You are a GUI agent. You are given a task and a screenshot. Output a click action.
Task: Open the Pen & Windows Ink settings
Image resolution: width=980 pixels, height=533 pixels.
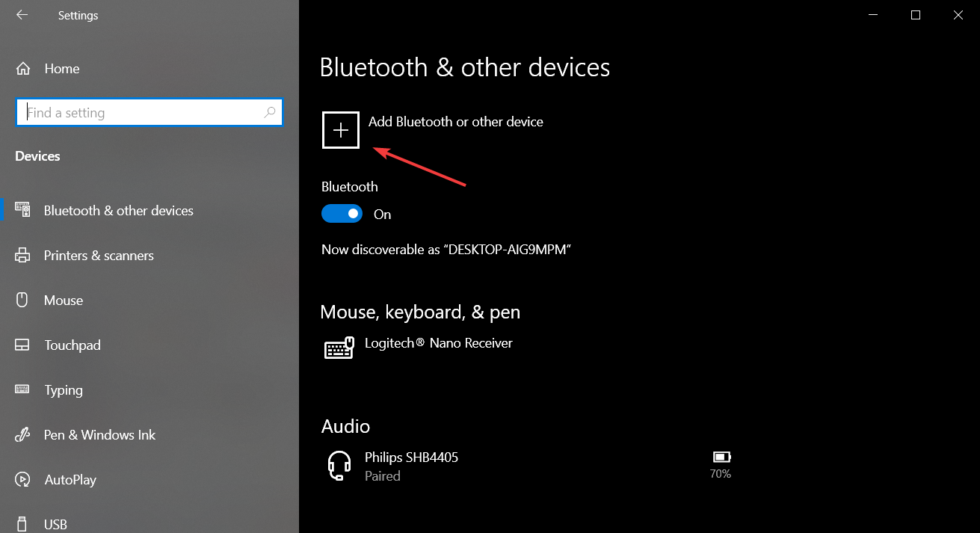pos(99,435)
